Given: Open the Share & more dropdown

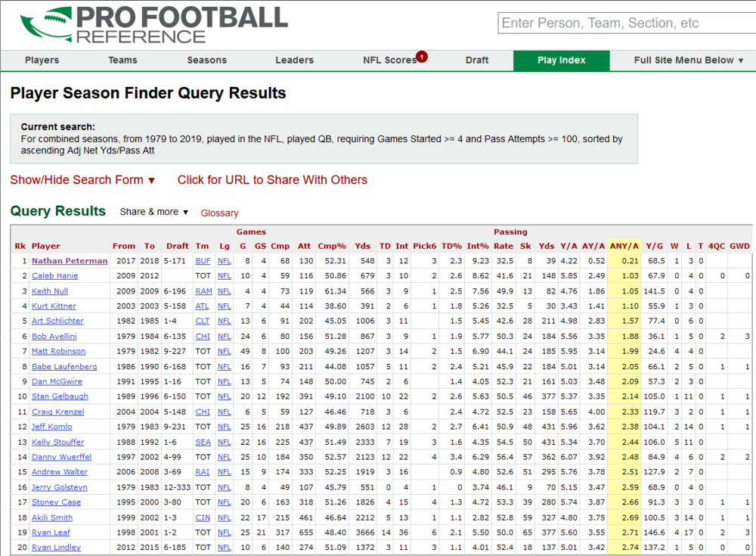Looking at the screenshot, I should tap(153, 212).
